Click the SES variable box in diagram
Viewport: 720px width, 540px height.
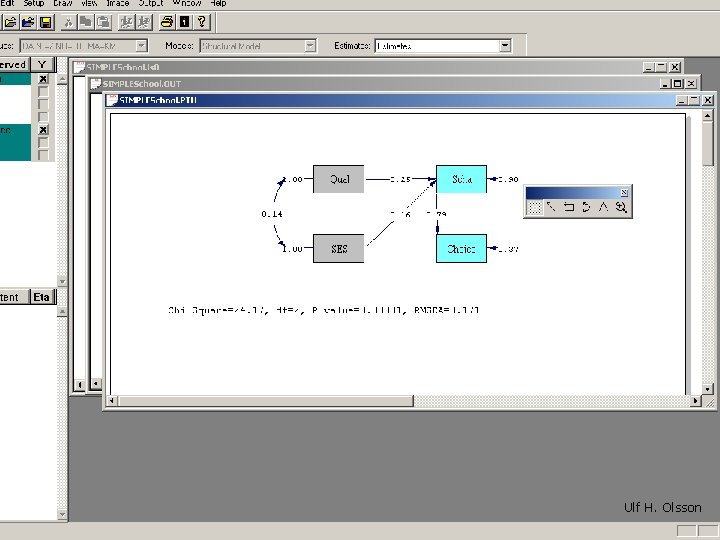[338, 248]
